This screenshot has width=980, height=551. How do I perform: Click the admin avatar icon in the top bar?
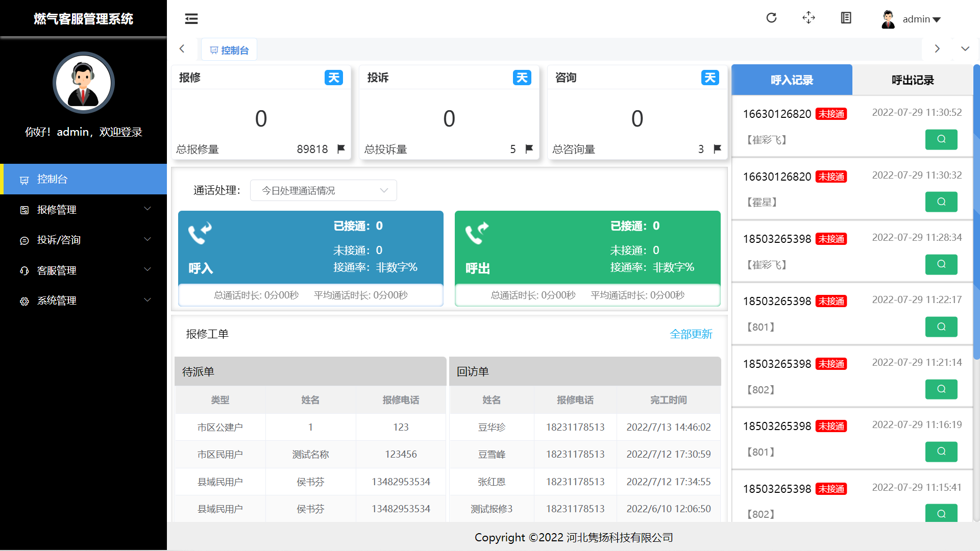click(x=888, y=19)
